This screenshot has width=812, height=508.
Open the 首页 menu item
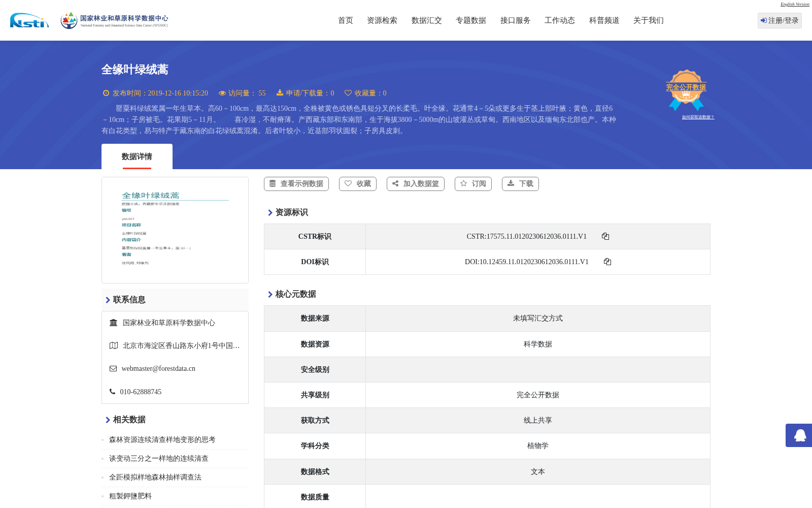[346, 20]
